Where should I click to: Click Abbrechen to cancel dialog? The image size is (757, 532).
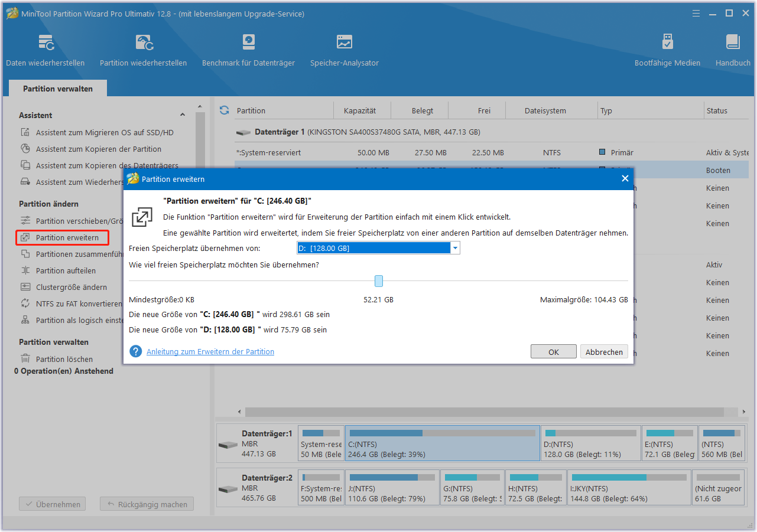point(604,351)
